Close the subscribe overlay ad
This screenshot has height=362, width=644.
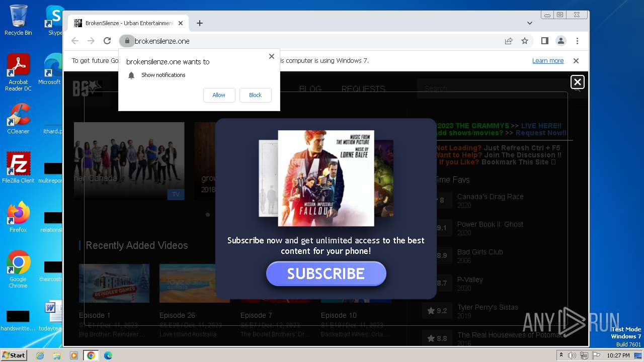(x=578, y=82)
